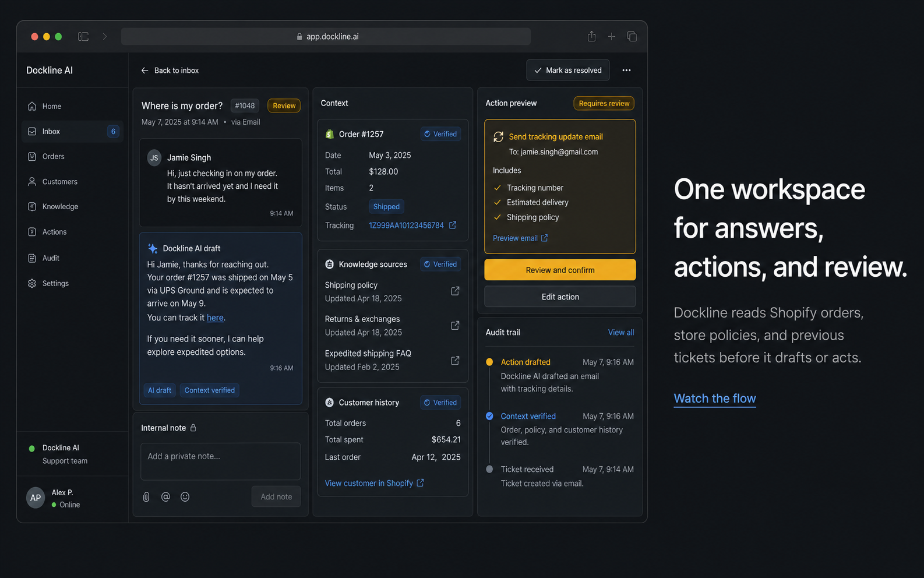The width and height of the screenshot is (924, 578).
Task: Click the browser sidebar toggle icon
Action: tap(83, 37)
